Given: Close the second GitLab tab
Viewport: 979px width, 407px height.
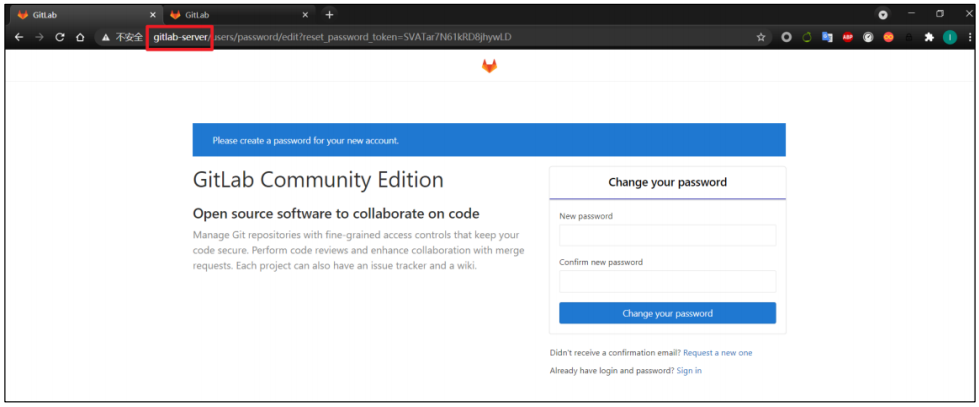Looking at the screenshot, I should tap(305, 15).
